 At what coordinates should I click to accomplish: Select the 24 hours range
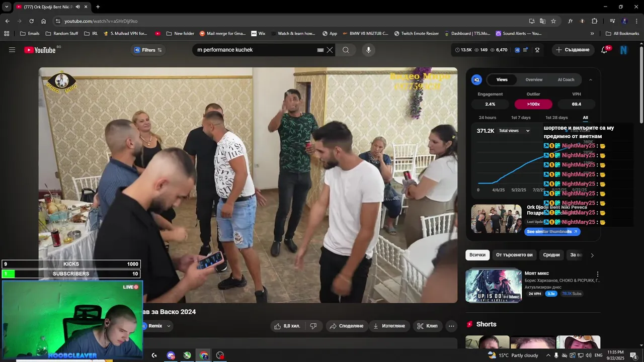488,118
